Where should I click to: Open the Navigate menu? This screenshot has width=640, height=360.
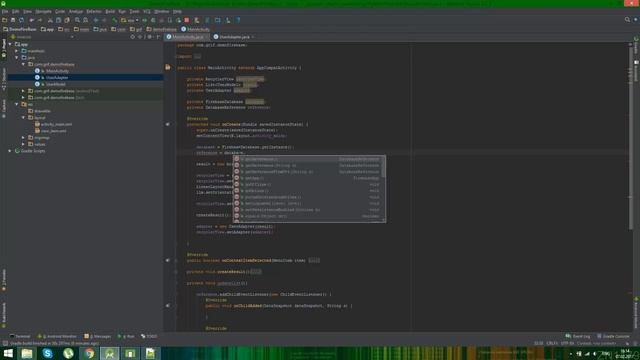tap(43, 11)
